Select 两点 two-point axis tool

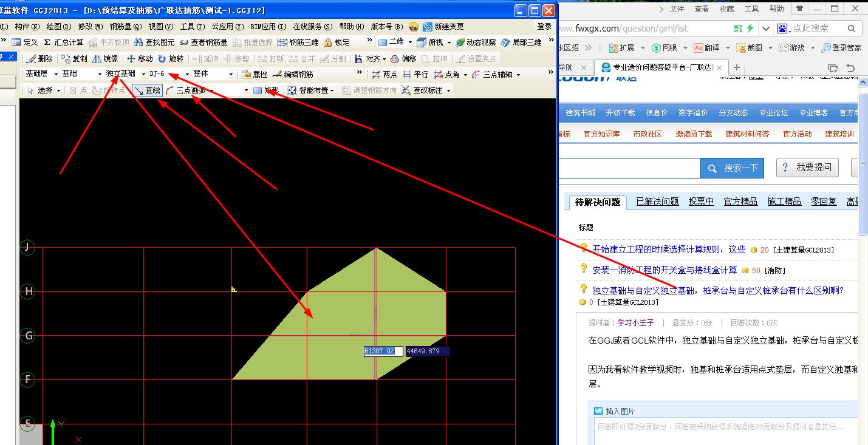coord(384,74)
